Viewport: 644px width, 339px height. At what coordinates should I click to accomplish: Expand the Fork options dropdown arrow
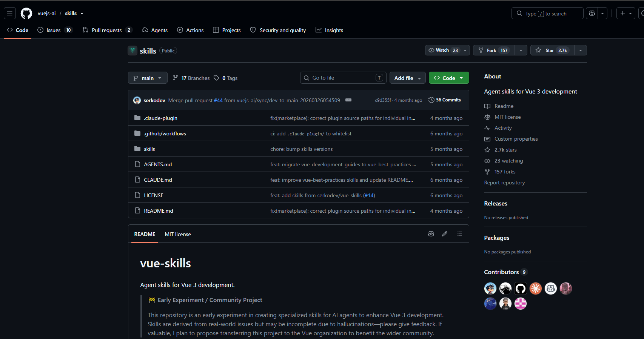pos(521,50)
